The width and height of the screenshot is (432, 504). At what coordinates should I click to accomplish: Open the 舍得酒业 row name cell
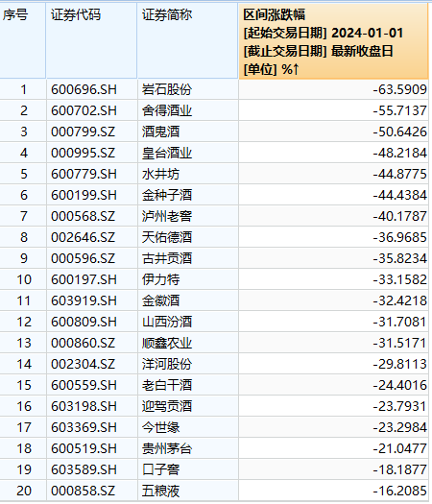(188, 111)
